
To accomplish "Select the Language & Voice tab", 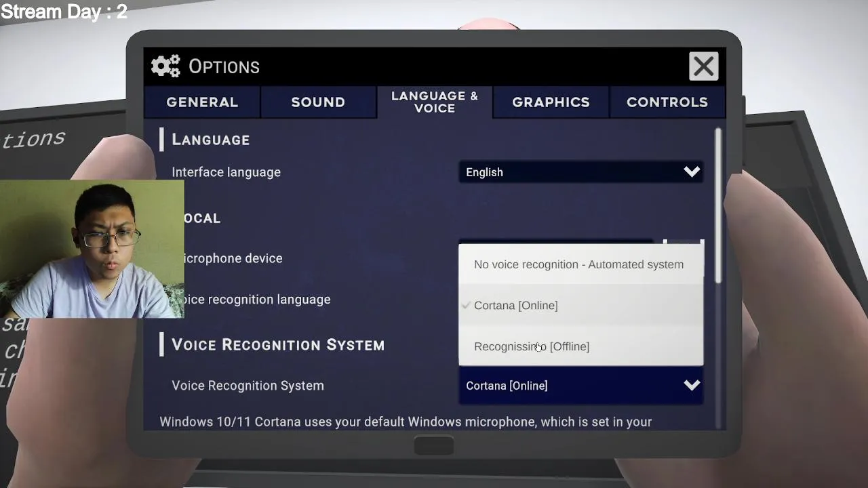I will click(x=435, y=102).
